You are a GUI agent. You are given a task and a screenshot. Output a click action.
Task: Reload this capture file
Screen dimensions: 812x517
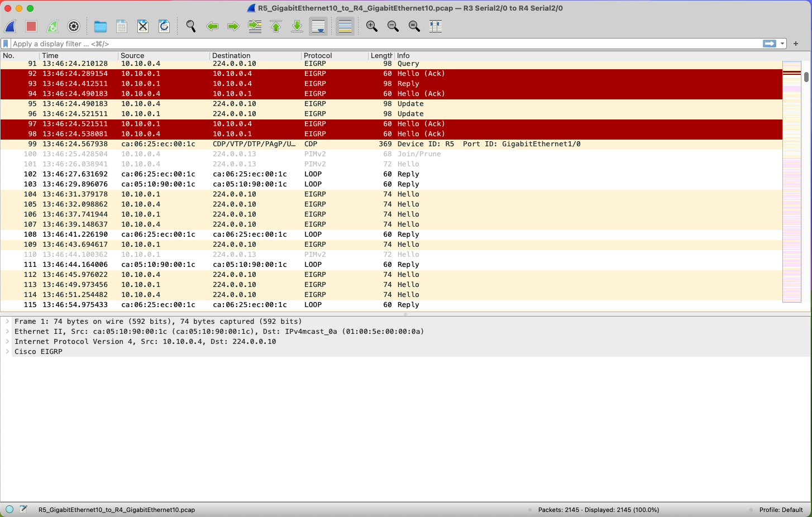pyautogui.click(x=164, y=26)
